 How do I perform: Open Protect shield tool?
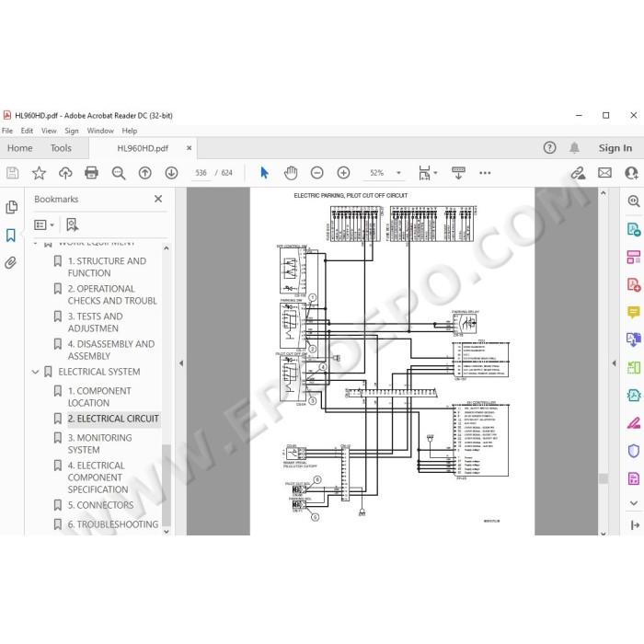click(633, 451)
